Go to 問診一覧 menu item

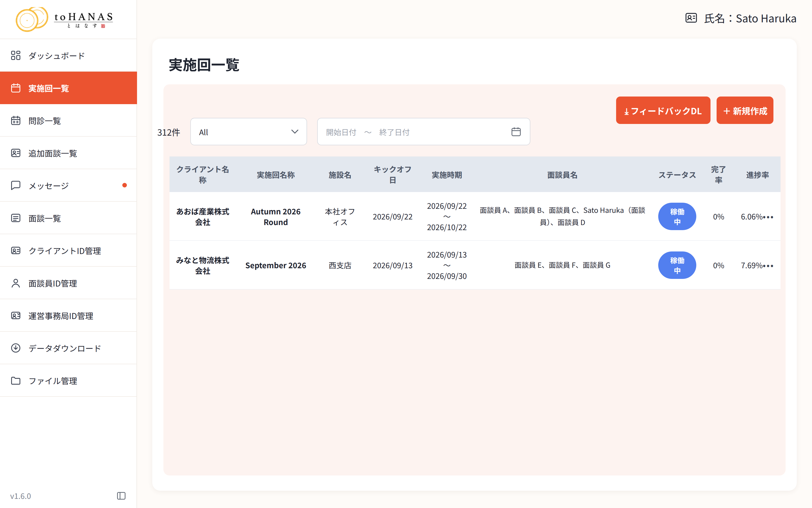click(x=69, y=121)
